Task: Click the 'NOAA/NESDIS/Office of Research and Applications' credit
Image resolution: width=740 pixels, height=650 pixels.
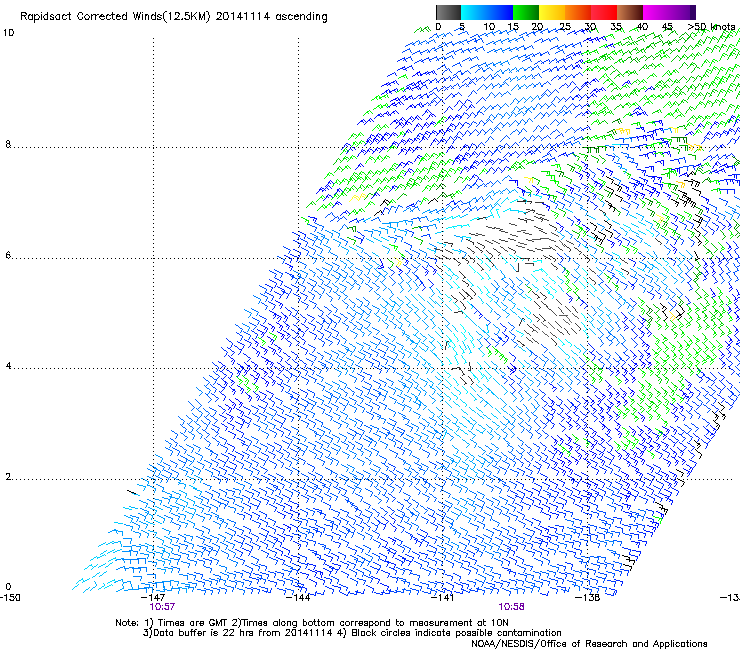Action: 589,644
